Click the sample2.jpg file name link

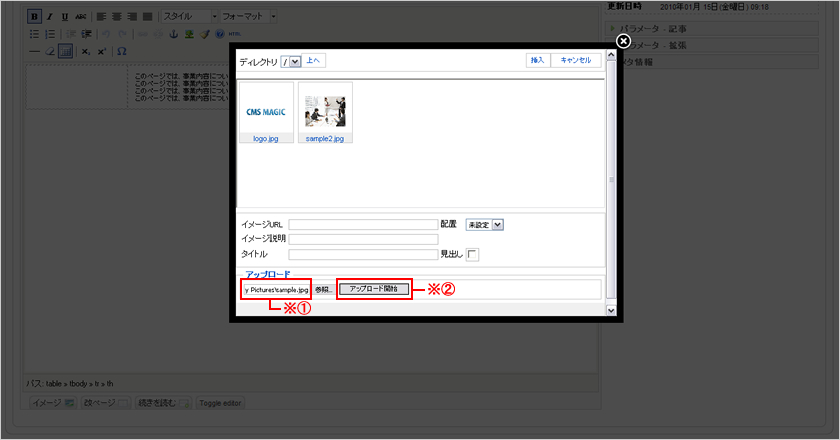(325, 139)
